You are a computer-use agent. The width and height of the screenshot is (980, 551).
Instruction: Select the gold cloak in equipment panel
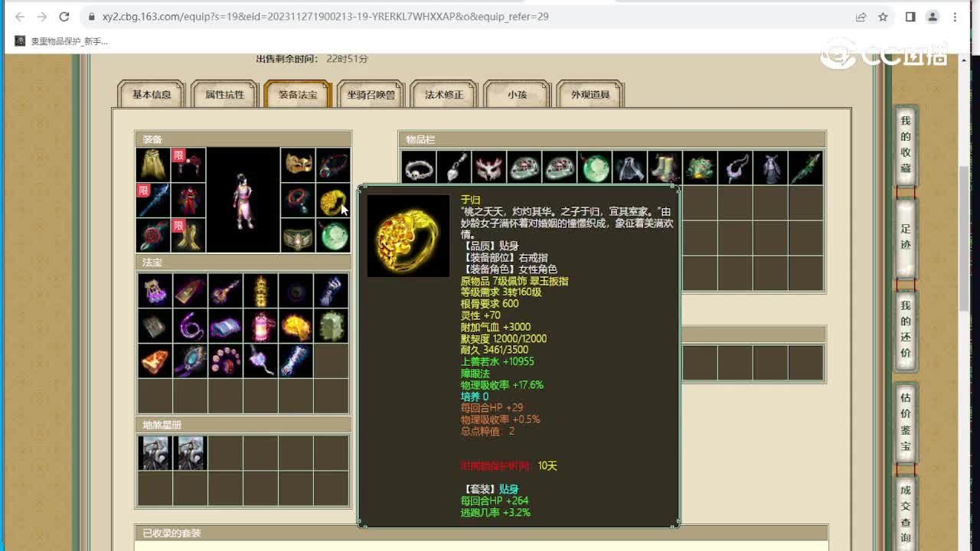coord(153,165)
